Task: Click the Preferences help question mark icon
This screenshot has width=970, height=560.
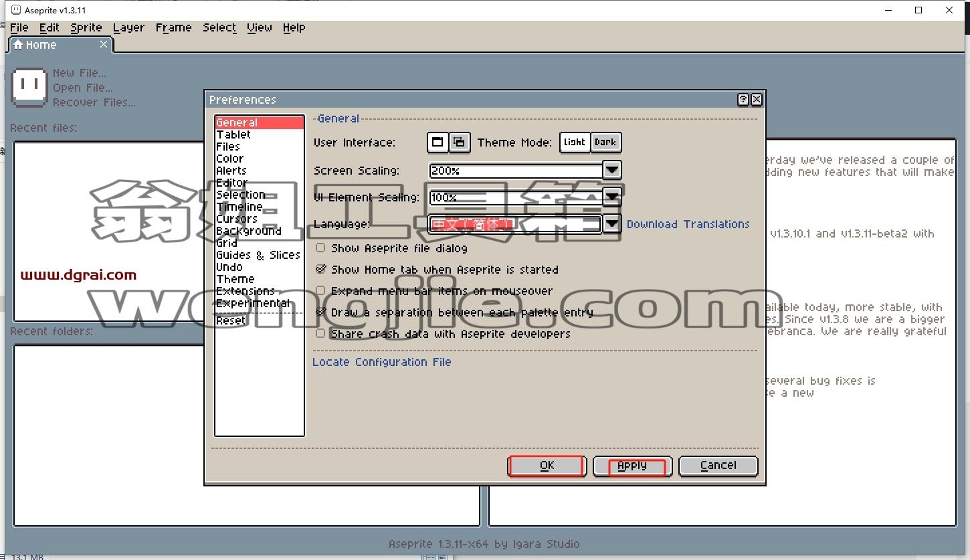Action: click(x=743, y=100)
